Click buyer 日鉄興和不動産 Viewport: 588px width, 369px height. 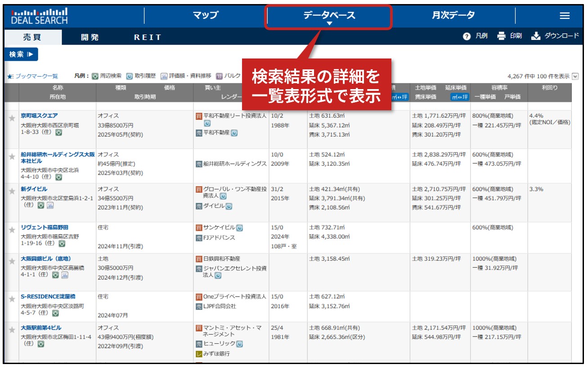(222, 259)
